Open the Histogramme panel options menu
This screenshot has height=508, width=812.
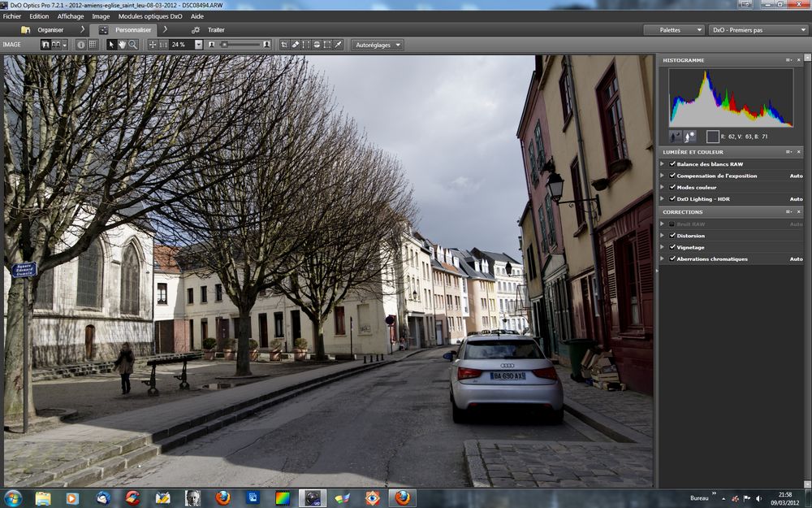[x=788, y=60]
